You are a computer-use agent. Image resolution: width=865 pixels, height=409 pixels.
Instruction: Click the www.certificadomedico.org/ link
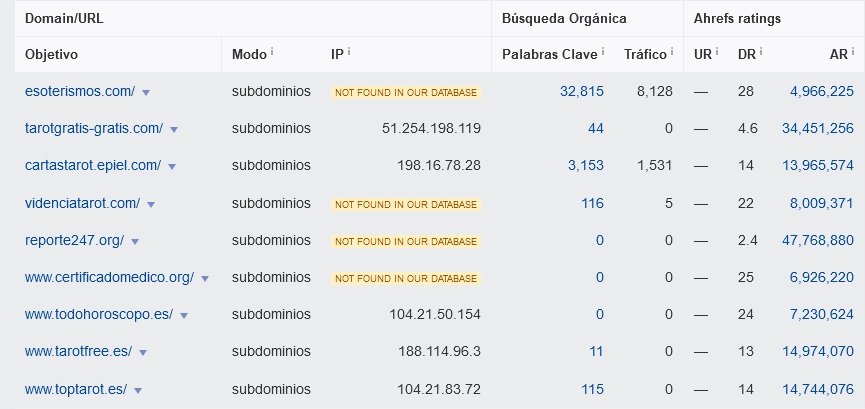109,277
